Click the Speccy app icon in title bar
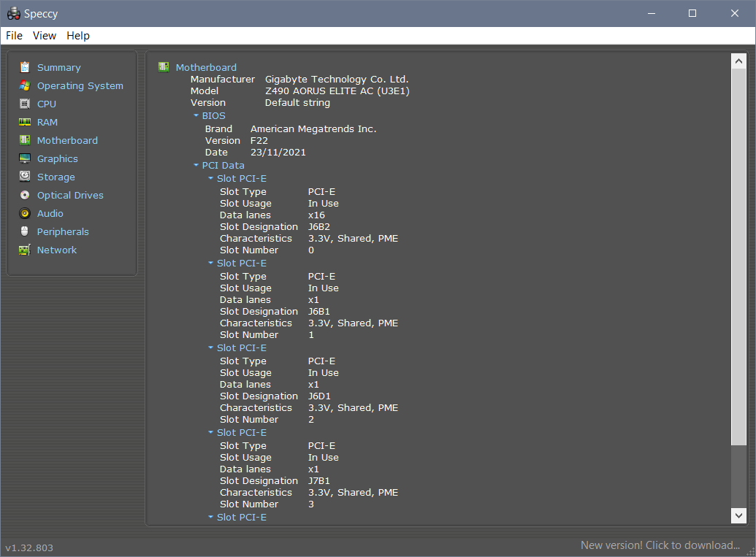This screenshot has height=557, width=756. point(13,13)
